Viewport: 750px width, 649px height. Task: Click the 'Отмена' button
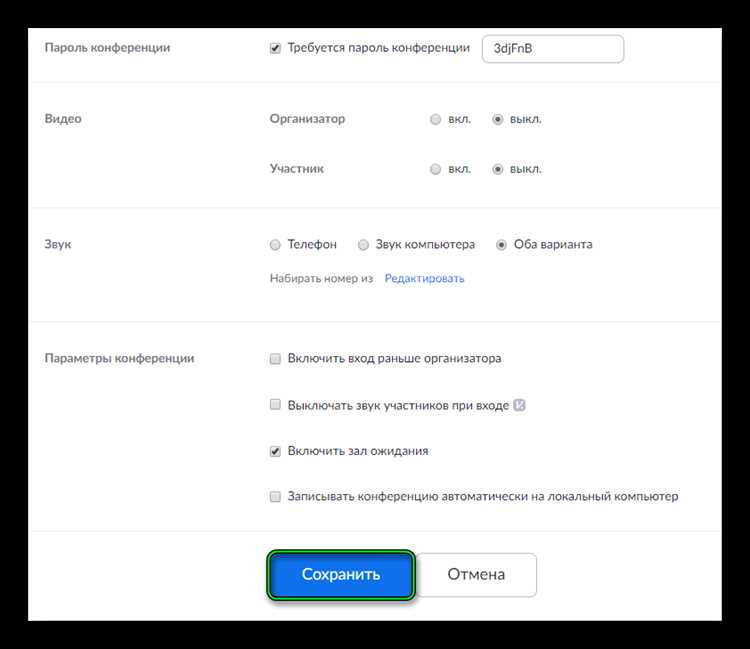click(476, 574)
